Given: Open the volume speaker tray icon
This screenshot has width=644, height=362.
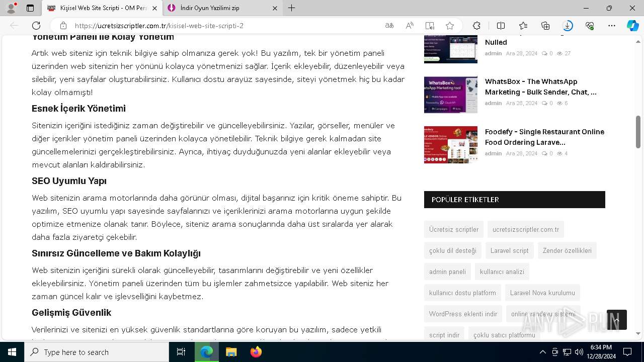Looking at the screenshot, I should [579, 352].
